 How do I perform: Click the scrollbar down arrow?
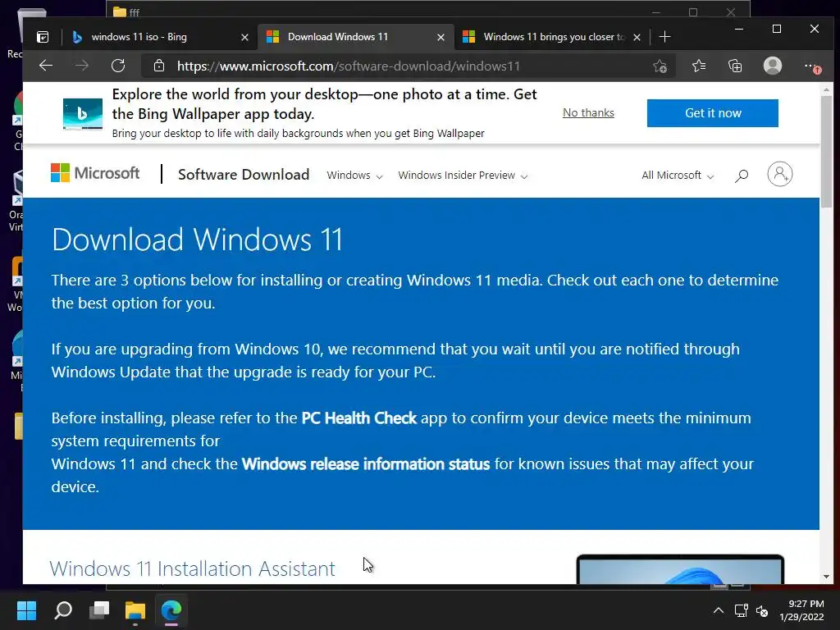[x=826, y=577]
